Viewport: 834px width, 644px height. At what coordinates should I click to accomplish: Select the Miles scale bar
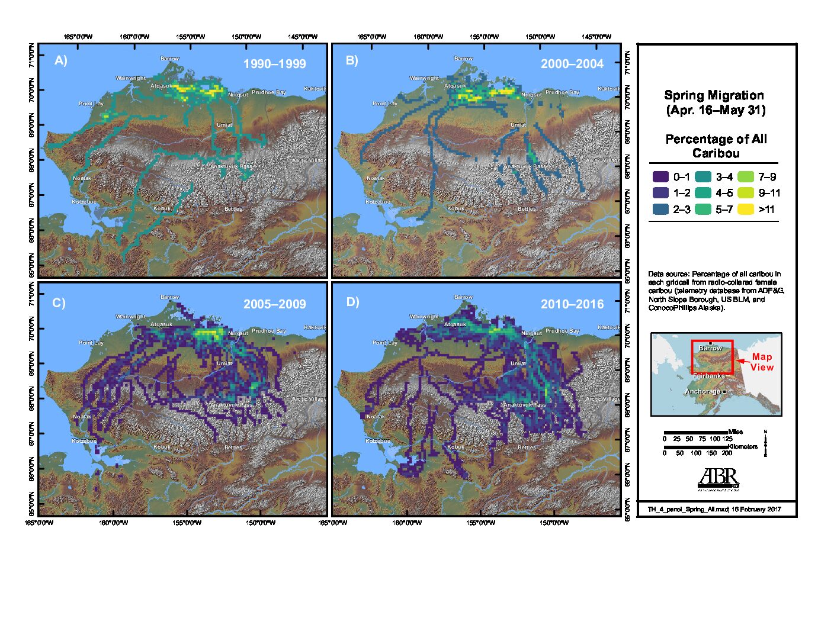click(x=695, y=433)
